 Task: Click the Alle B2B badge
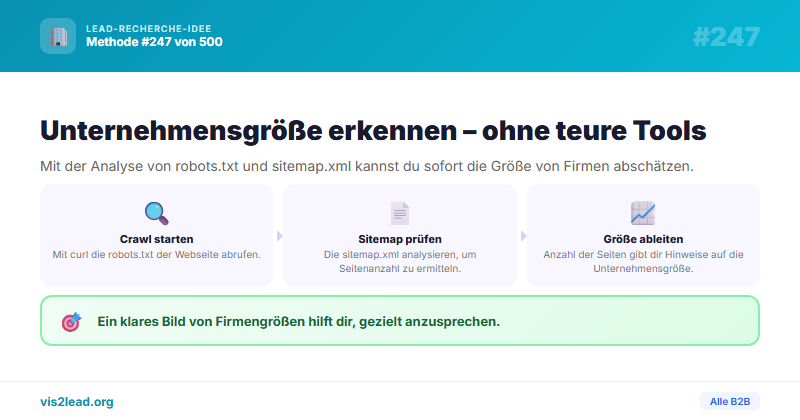730,402
